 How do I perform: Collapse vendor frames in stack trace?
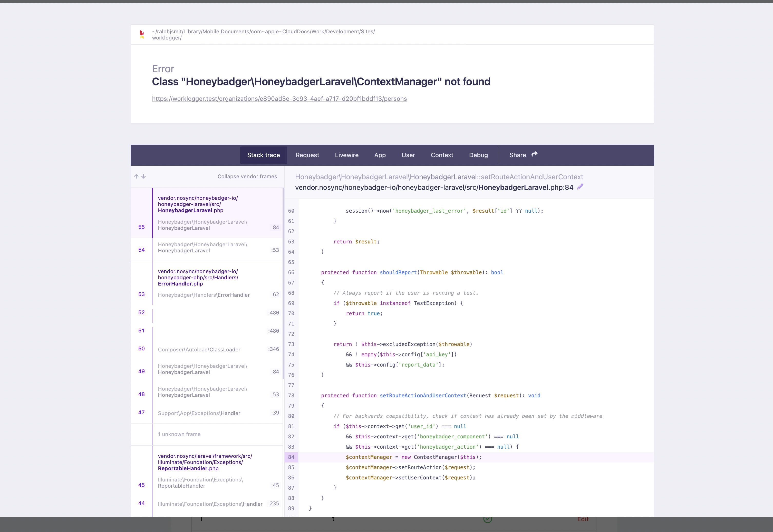pyautogui.click(x=247, y=176)
